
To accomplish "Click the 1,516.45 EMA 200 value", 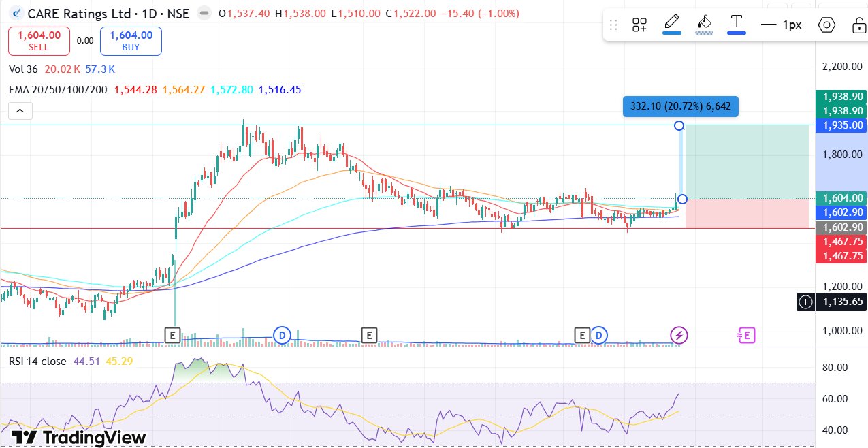I will pyautogui.click(x=280, y=90).
